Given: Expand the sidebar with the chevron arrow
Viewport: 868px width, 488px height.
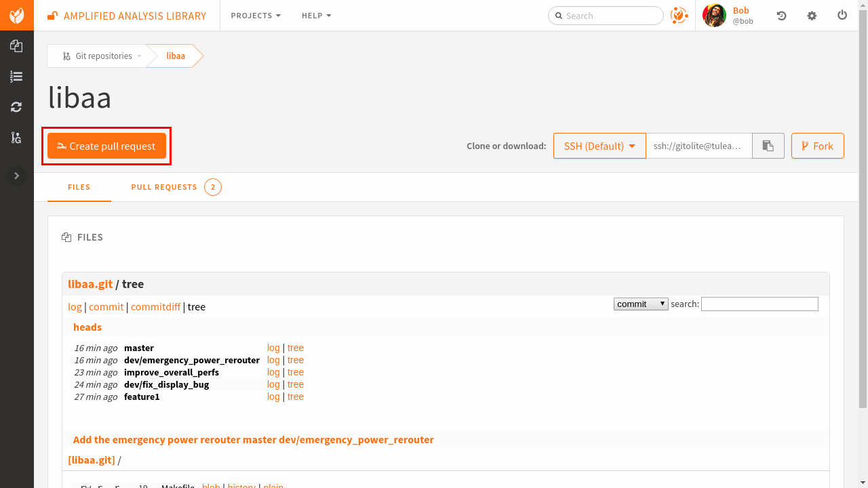Looking at the screenshot, I should [x=16, y=176].
